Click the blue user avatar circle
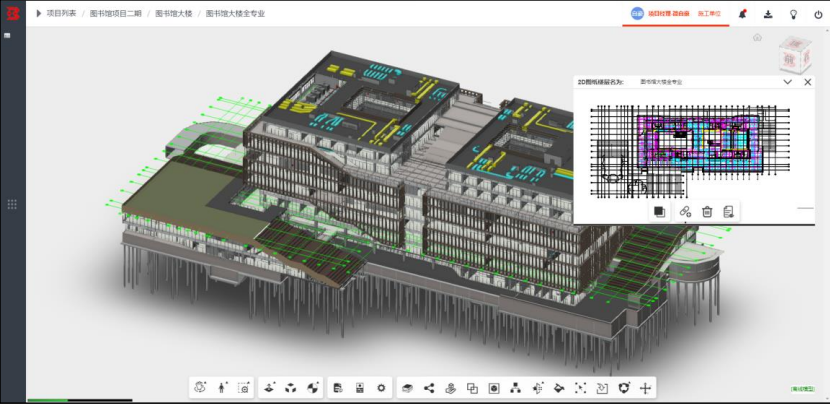Viewport: 830px width, 404px height. [637, 14]
